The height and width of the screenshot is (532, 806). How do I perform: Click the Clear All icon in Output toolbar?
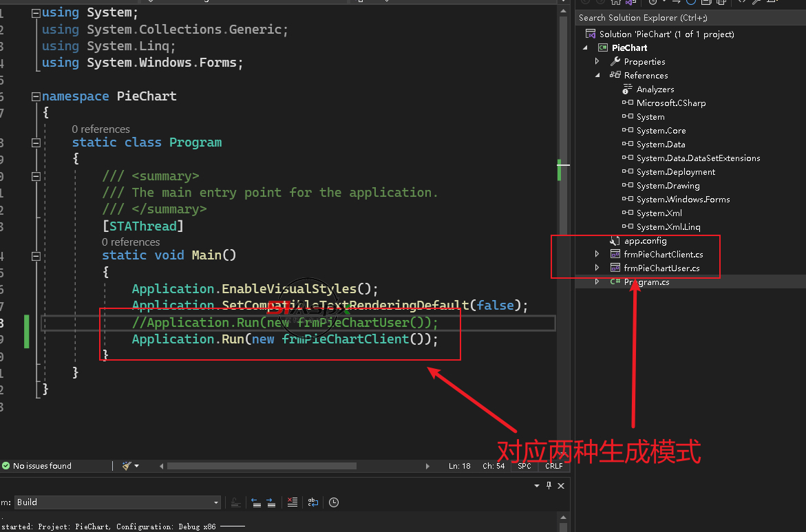(x=293, y=502)
